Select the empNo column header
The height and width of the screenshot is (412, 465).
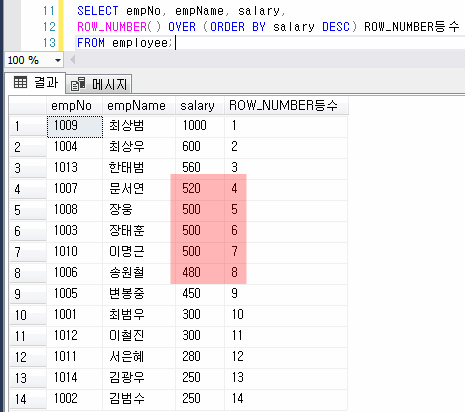(74, 106)
